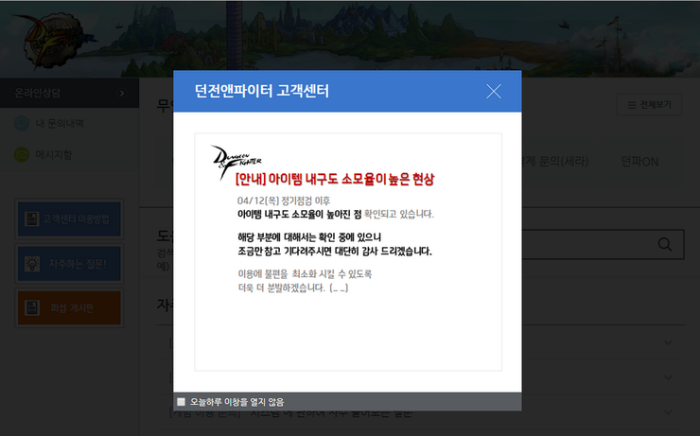Screen dimensions: 700x436
Task: Click the 내 문의내역 circle icon
Action: click(21, 124)
